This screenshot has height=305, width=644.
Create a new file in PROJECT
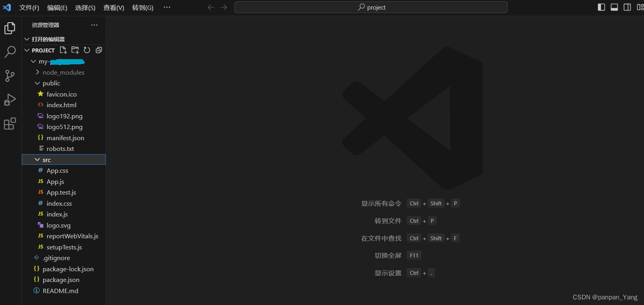click(x=63, y=50)
